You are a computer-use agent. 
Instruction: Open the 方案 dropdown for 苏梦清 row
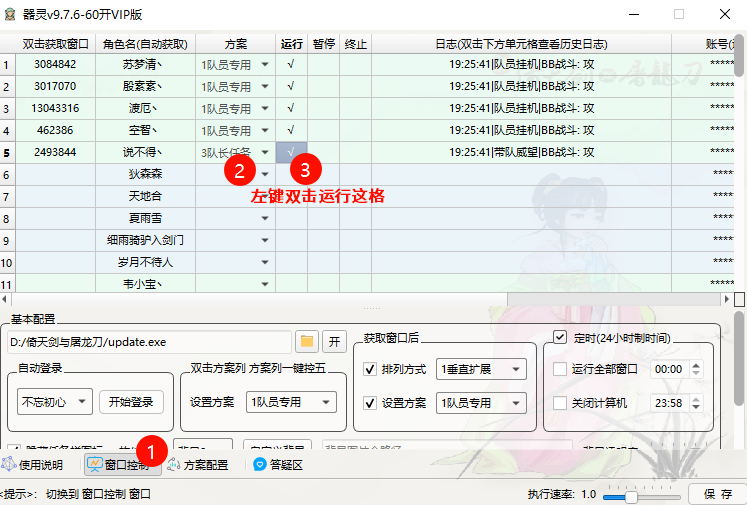point(265,64)
